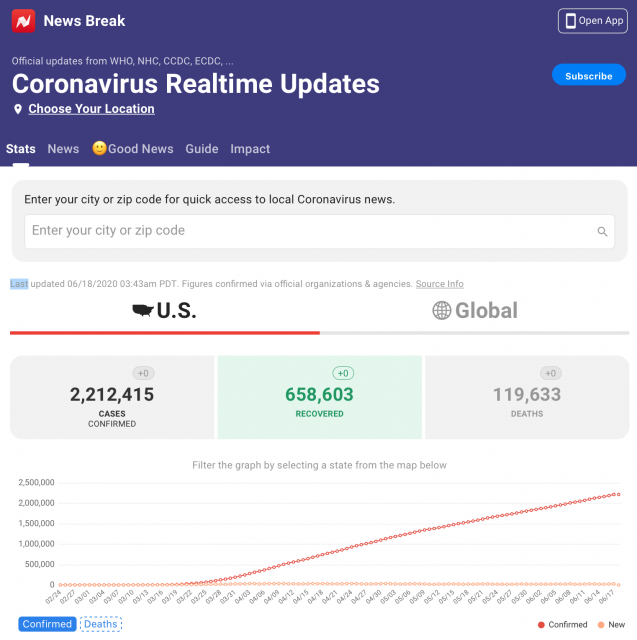Switch to the News tab
This screenshot has height=640, width=637.
tap(63, 149)
